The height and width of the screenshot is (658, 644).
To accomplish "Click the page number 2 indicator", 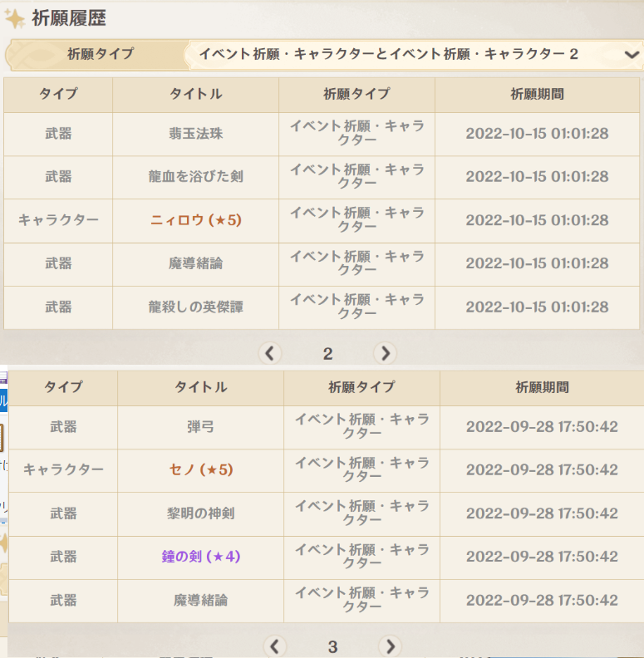I will (x=327, y=354).
